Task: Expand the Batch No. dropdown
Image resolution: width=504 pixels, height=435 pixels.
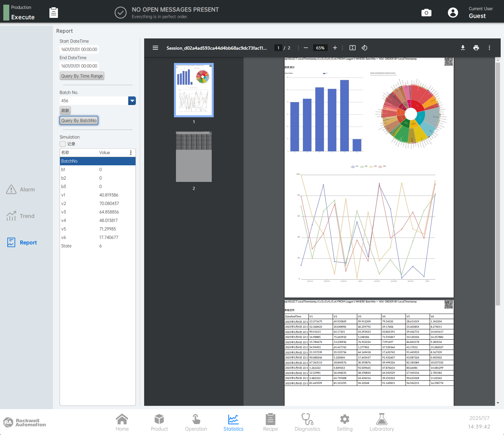Action: point(132,101)
